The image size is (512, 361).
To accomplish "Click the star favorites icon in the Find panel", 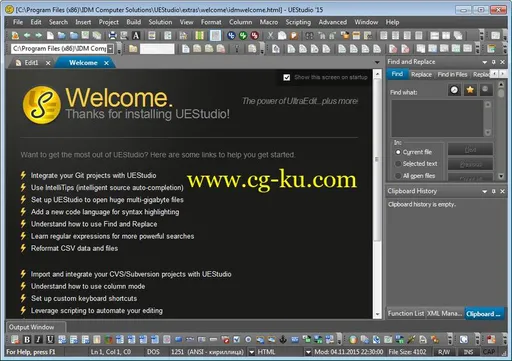I will coord(470,90).
